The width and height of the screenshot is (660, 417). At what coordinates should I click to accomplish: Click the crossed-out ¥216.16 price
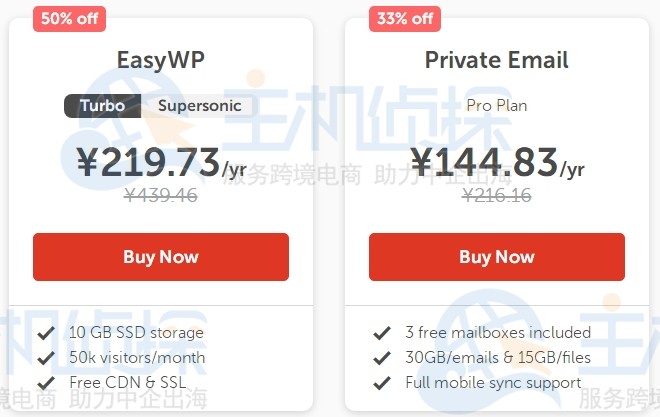click(x=497, y=196)
